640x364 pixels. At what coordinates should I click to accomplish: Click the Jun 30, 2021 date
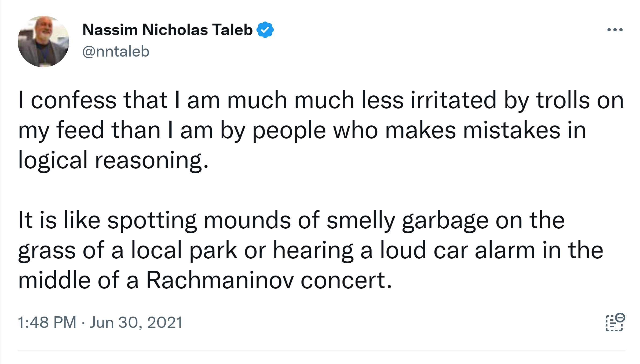point(136,322)
